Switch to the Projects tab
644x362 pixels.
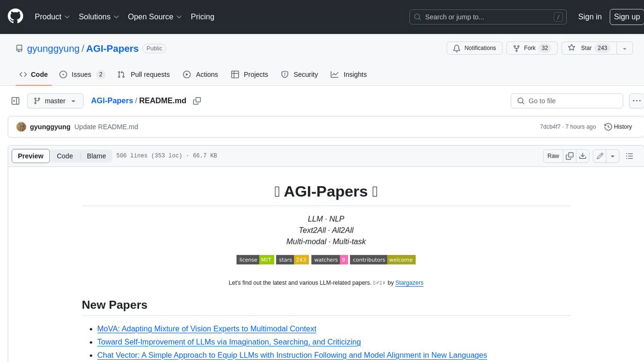coord(250,74)
